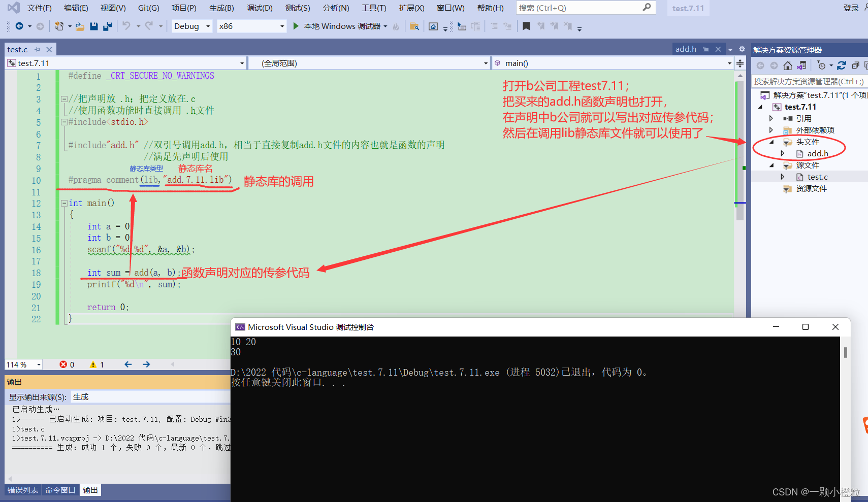Click the Open File folder icon
This screenshot has height=502, width=868.
pyautogui.click(x=80, y=26)
